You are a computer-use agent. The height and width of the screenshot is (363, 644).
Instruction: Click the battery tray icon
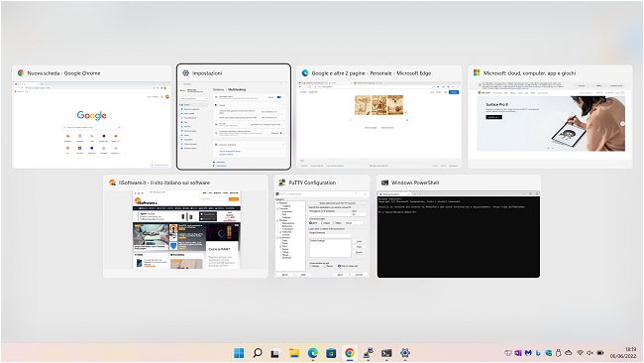(x=600, y=353)
